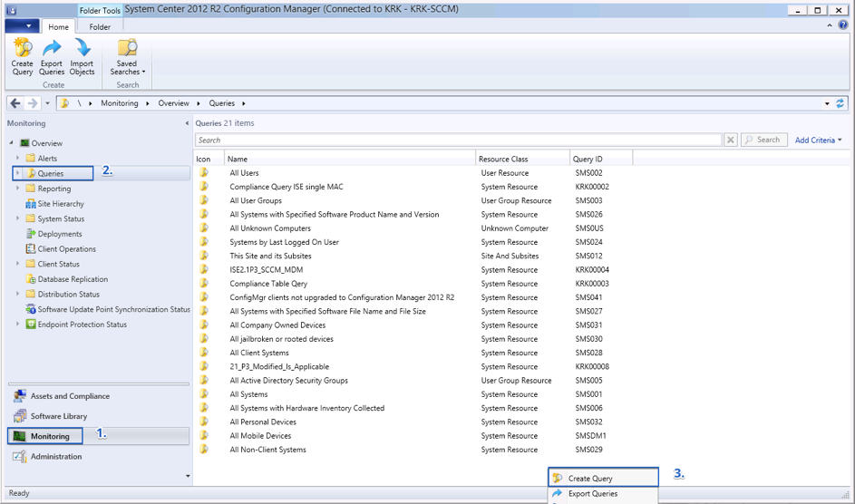This screenshot has width=855, height=504.
Task: Expand Endpoint Protection Status node
Action: [17, 325]
